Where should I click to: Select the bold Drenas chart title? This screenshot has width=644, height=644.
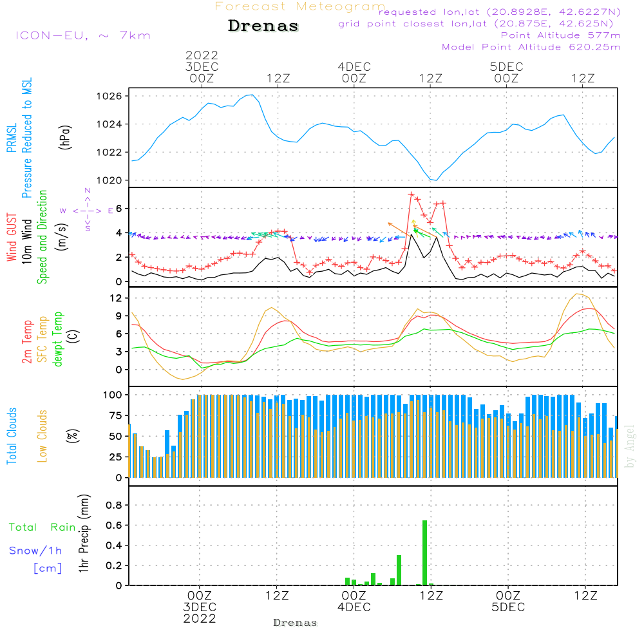tap(263, 26)
